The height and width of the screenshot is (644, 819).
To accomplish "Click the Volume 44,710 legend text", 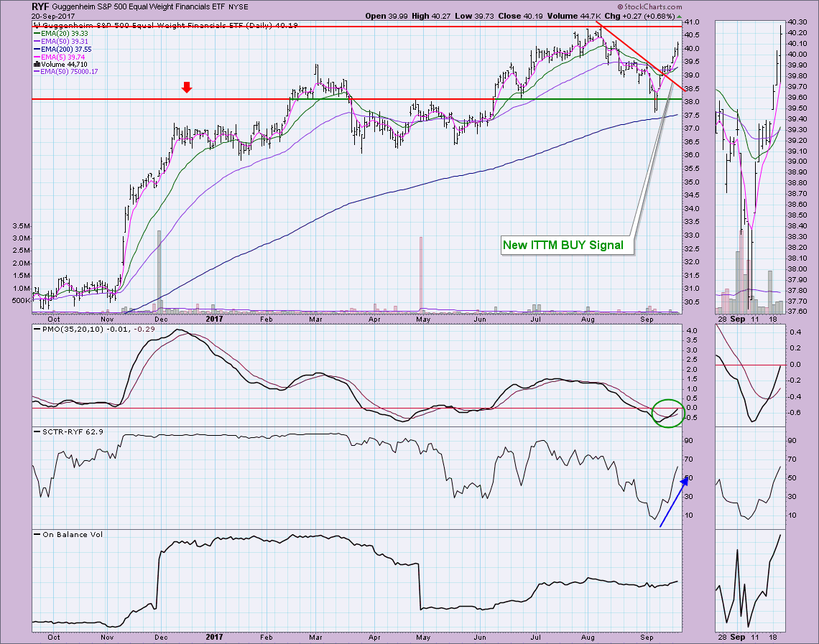I will pos(63,64).
